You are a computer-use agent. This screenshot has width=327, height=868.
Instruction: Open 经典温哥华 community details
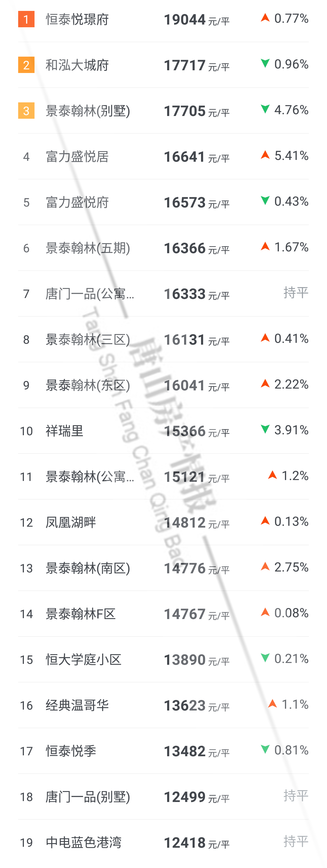point(77,705)
